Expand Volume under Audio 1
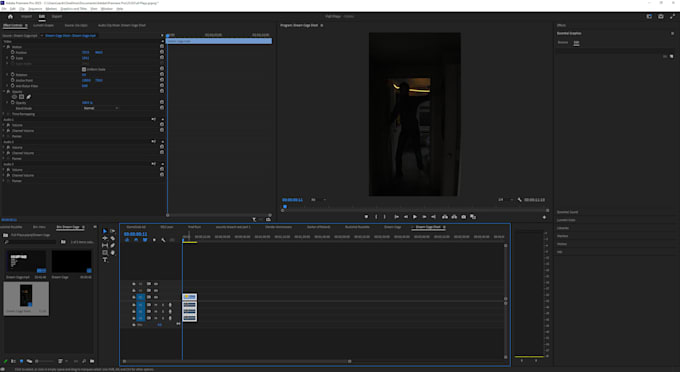This screenshot has height=372, width=680. 4,125
